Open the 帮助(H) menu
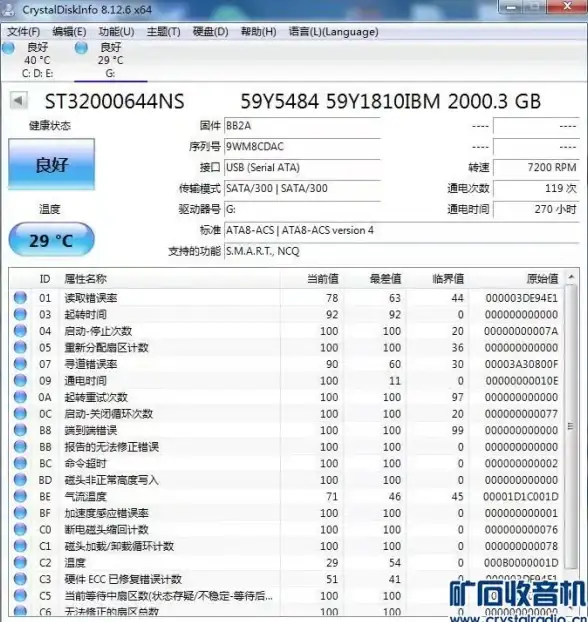The image size is (588, 622). (259, 32)
